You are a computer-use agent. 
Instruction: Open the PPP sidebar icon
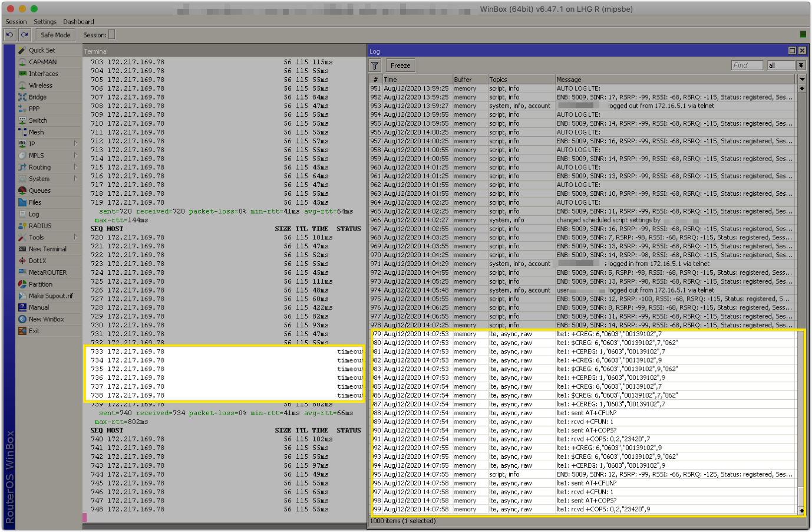(x=22, y=109)
